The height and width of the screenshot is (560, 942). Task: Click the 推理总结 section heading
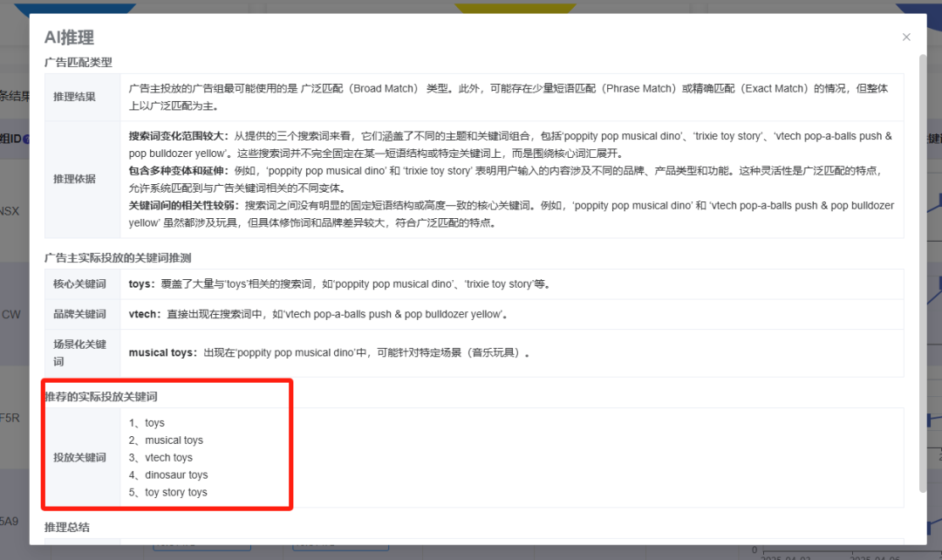pyautogui.click(x=67, y=527)
